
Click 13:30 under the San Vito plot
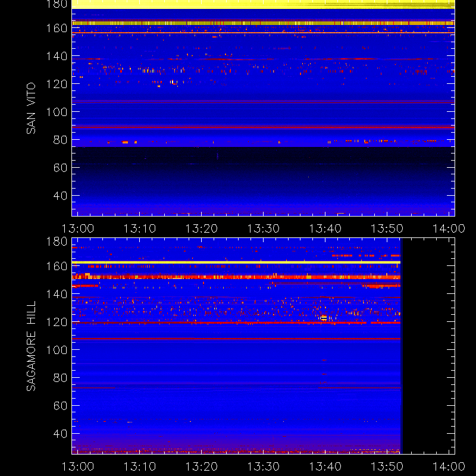[264, 228]
